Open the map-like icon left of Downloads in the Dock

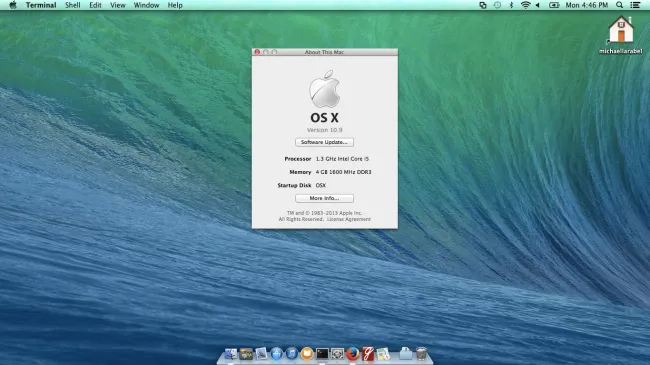coord(383,354)
